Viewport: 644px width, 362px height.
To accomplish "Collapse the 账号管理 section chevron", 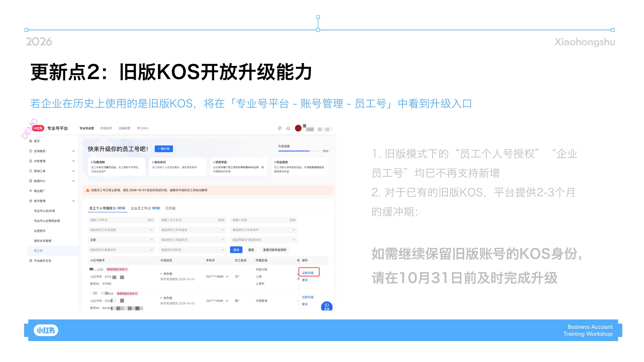I will click(73, 201).
